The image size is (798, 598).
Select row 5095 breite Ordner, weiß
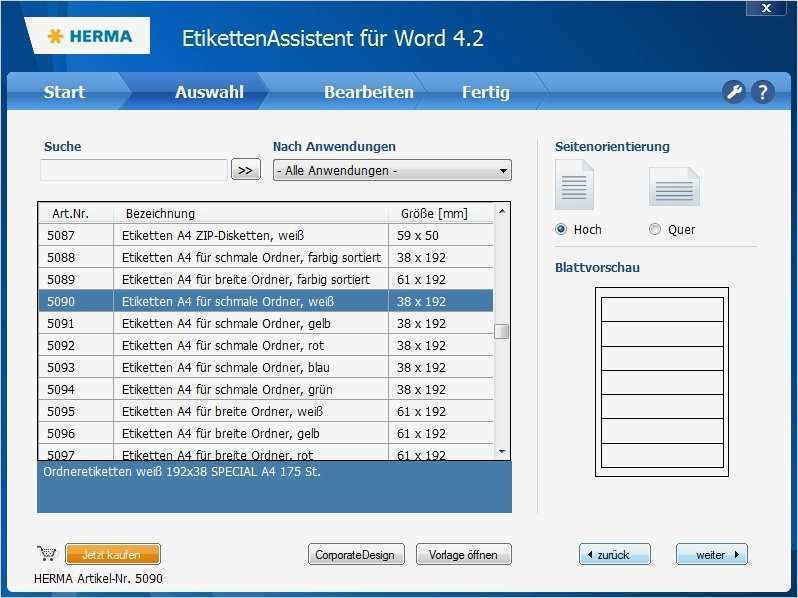(266, 411)
